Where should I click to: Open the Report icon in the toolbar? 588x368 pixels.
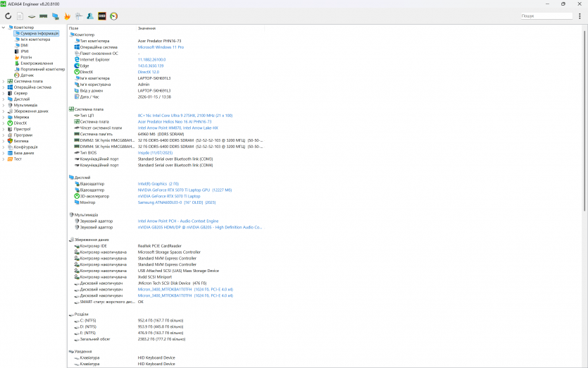(x=20, y=16)
